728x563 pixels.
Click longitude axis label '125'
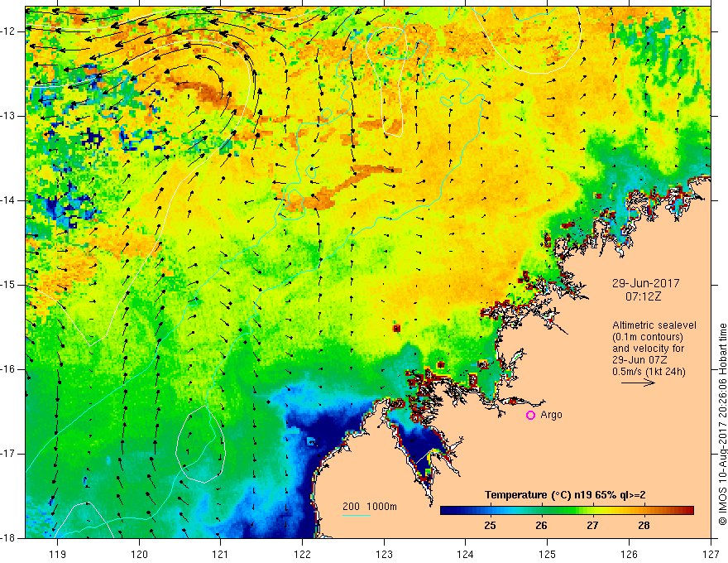[548, 554]
